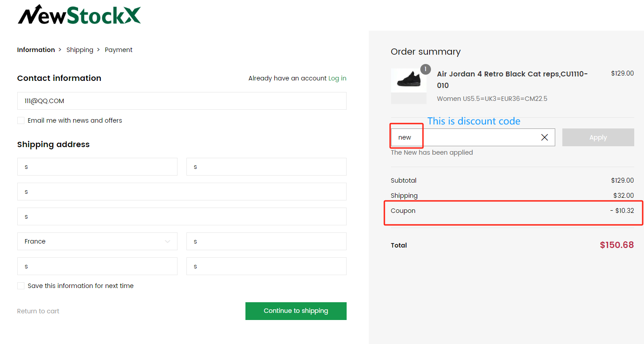Viewport: 644px width, 344px height.
Task: Click the shipping cost '$32.00'
Action: (x=624, y=196)
